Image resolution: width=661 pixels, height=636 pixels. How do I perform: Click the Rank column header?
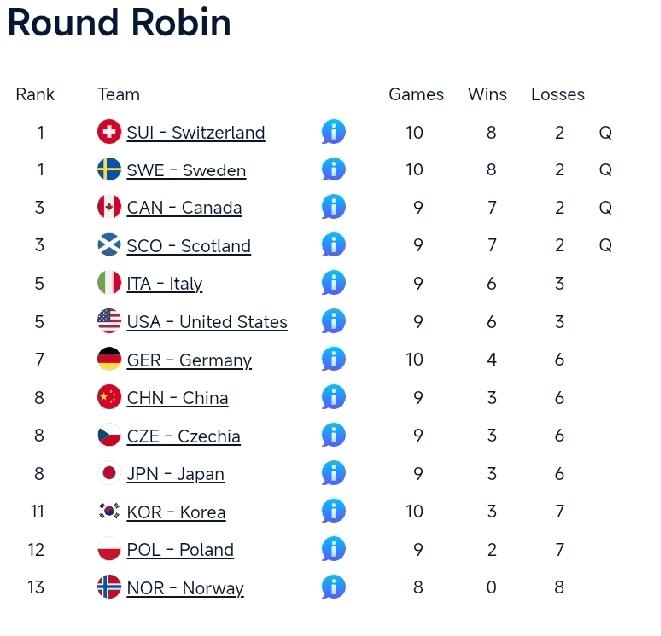[x=35, y=95]
